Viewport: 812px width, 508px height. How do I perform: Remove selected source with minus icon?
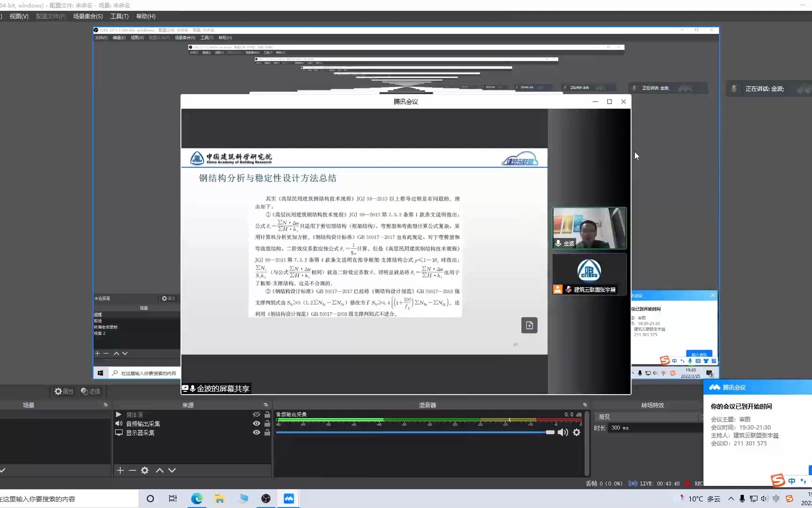tap(133, 470)
